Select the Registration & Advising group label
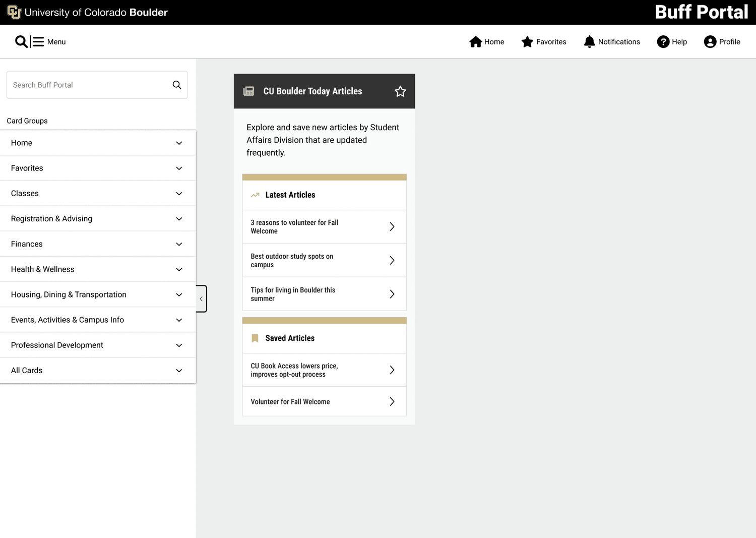This screenshot has height=538, width=756. (x=51, y=219)
